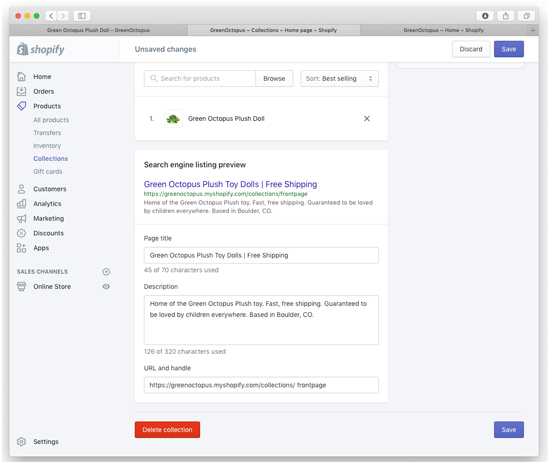Focus the Search for products field

200,79
